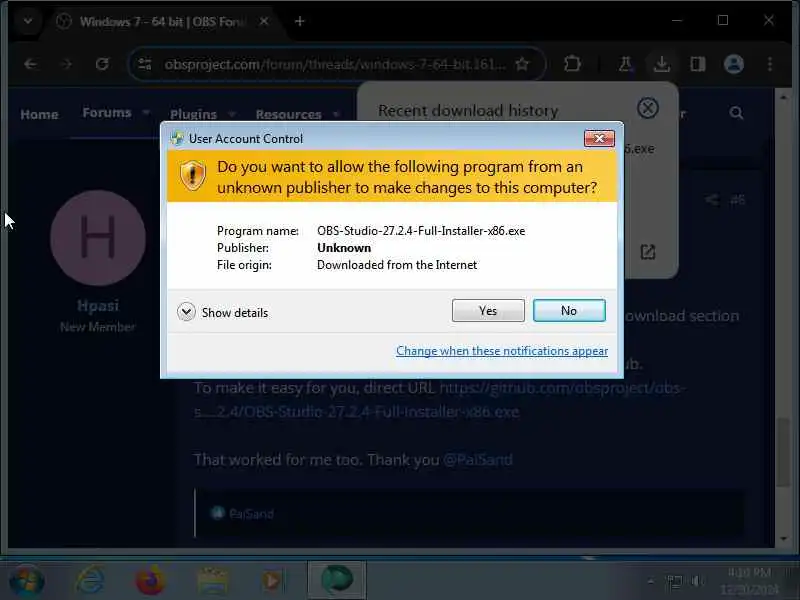
Task: Click the Chrome Labs flask icon
Action: [x=625, y=64]
